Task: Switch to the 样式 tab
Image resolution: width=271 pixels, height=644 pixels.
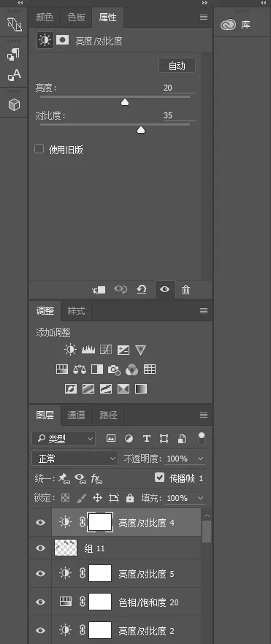Action: (x=77, y=310)
